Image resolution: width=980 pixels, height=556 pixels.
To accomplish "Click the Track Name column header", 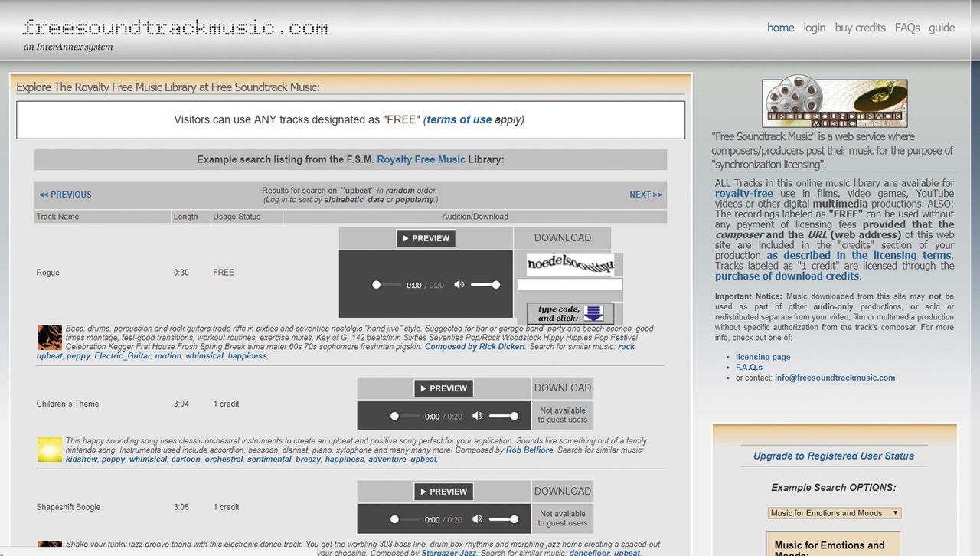I will (x=57, y=217).
